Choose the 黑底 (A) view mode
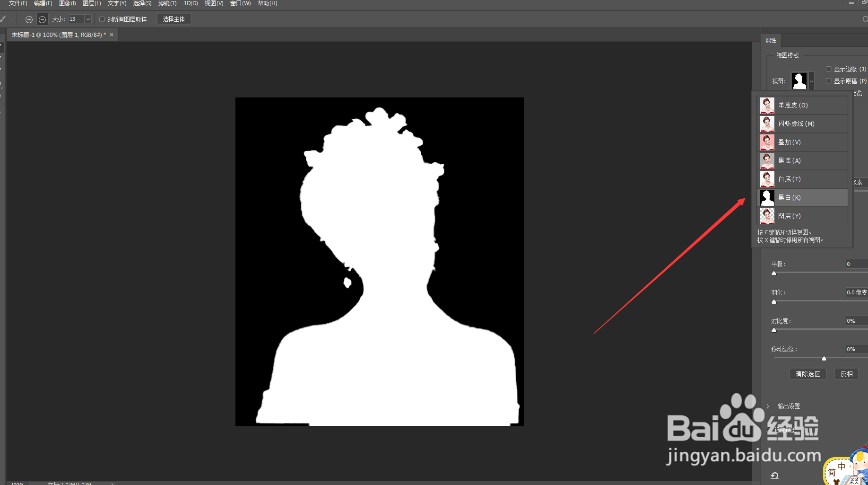868x485 pixels. pyautogui.click(x=802, y=160)
